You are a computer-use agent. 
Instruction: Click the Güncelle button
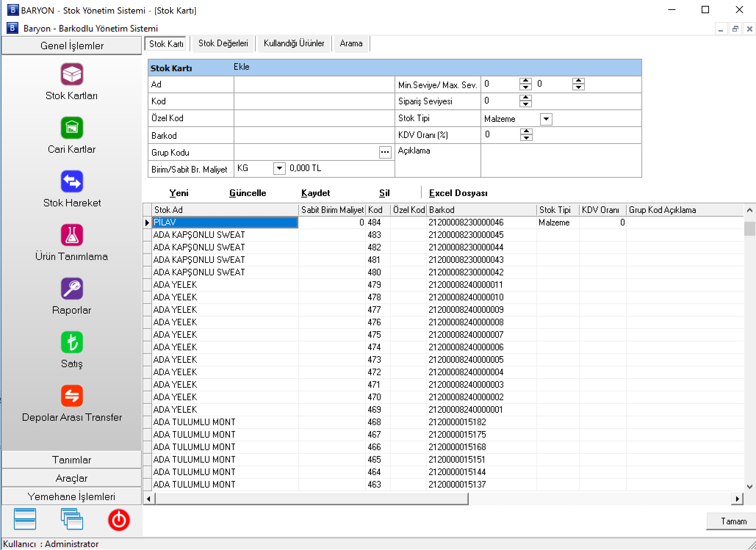(x=248, y=193)
